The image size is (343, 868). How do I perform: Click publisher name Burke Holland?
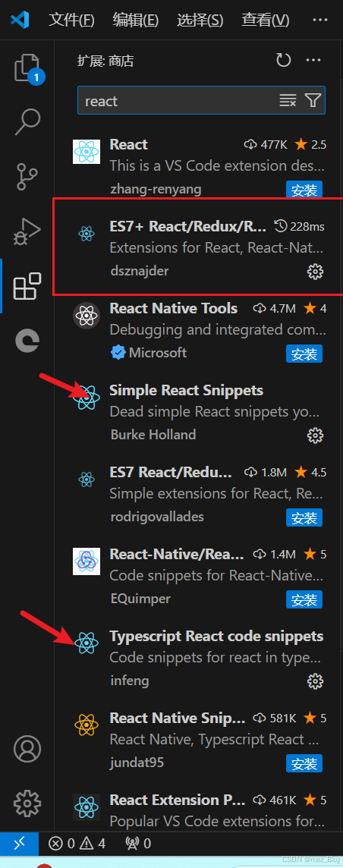pos(153,435)
